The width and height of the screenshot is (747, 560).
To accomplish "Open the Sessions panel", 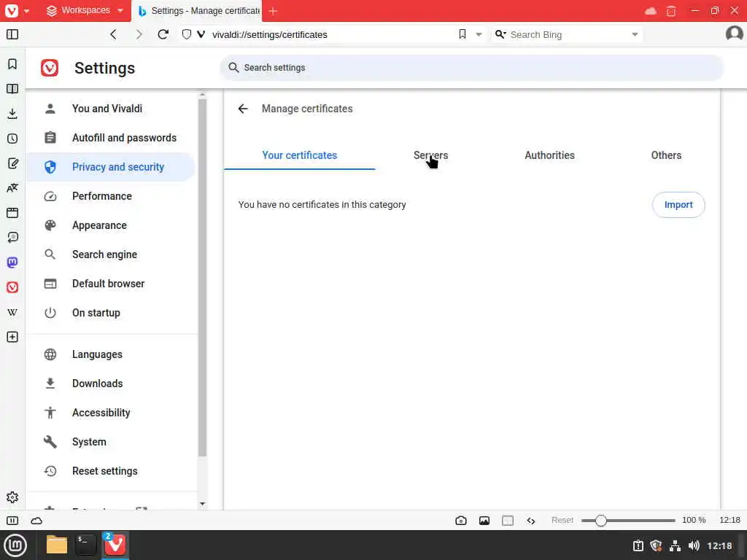I will pyautogui.click(x=12, y=237).
